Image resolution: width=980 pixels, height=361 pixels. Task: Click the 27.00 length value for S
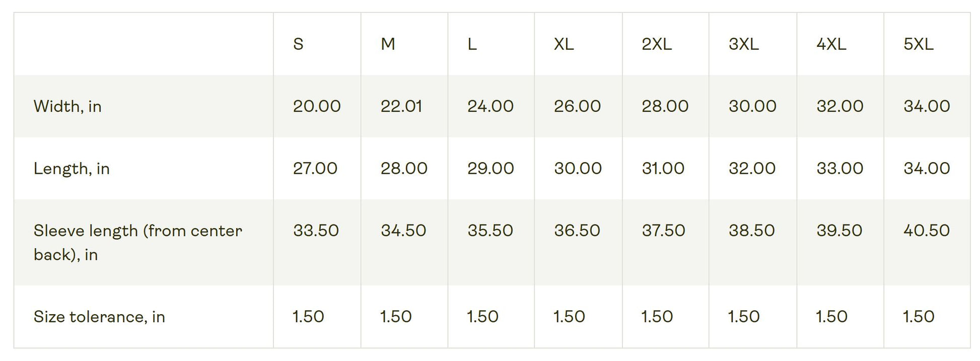click(315, 168)
